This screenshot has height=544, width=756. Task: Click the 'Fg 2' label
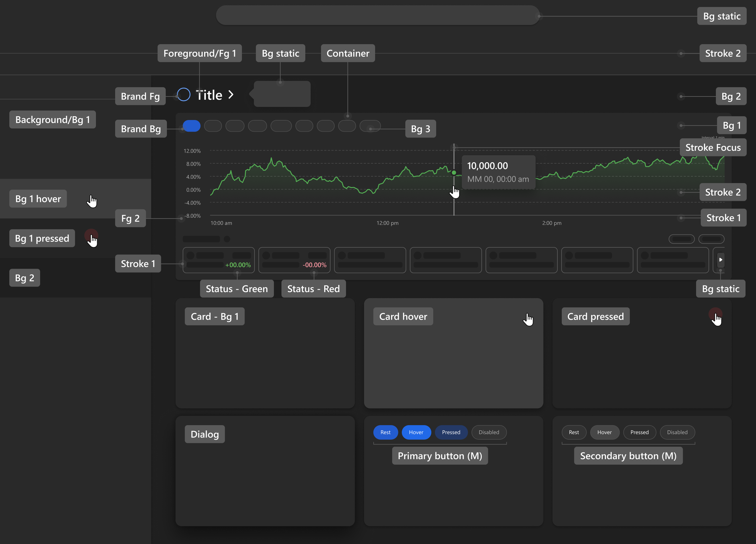(130, 218)
